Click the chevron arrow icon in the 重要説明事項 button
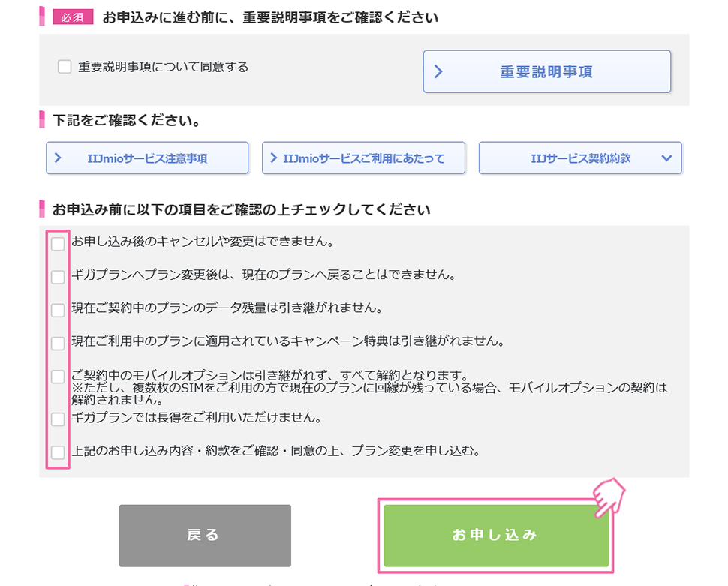Screen dimensions: 728x586 (x=439, y=72)
